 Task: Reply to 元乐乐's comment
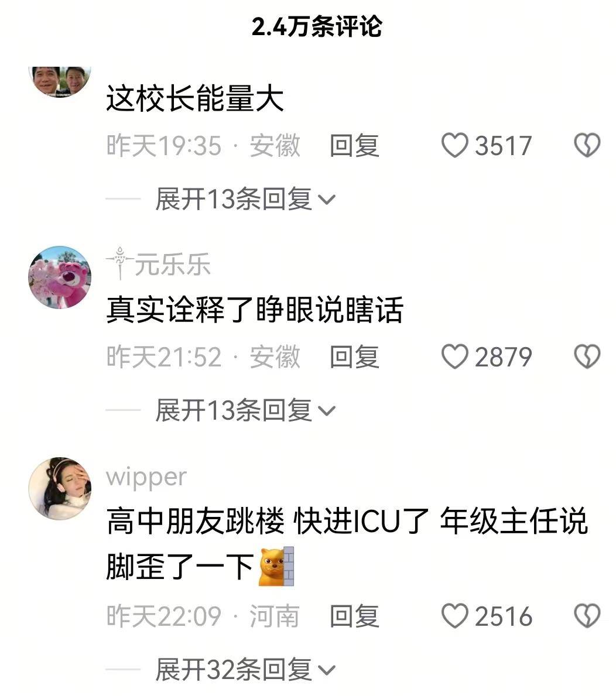[x=354, y=357]
